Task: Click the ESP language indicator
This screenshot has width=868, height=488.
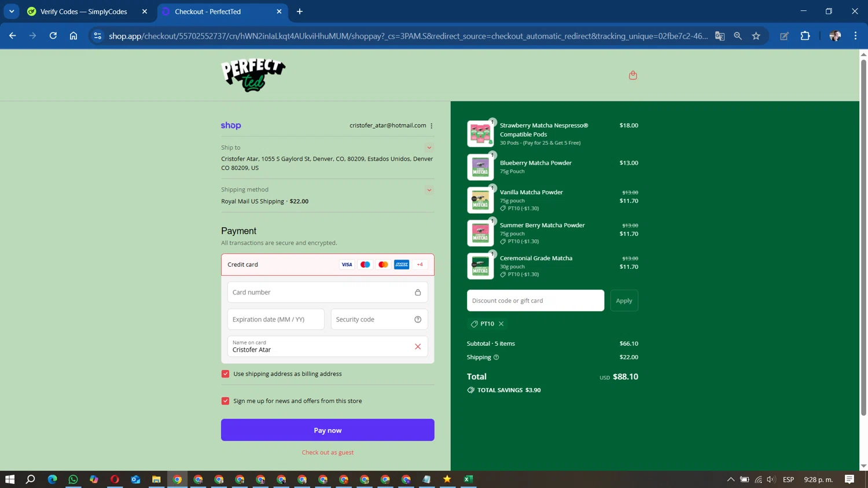Action: [788, 479]
